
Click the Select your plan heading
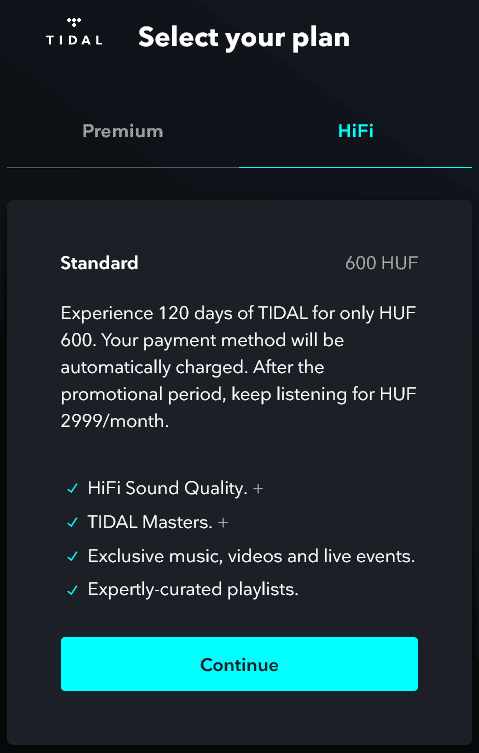(244, 37)
